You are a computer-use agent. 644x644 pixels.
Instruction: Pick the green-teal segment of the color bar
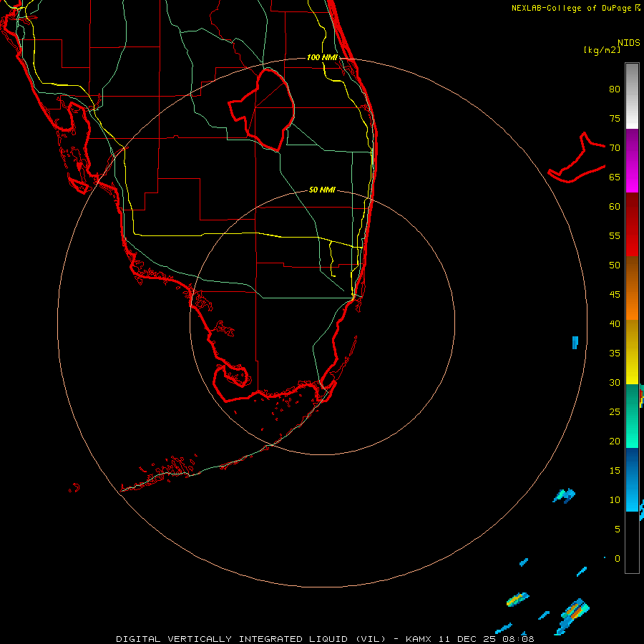[x=632, y=416]
